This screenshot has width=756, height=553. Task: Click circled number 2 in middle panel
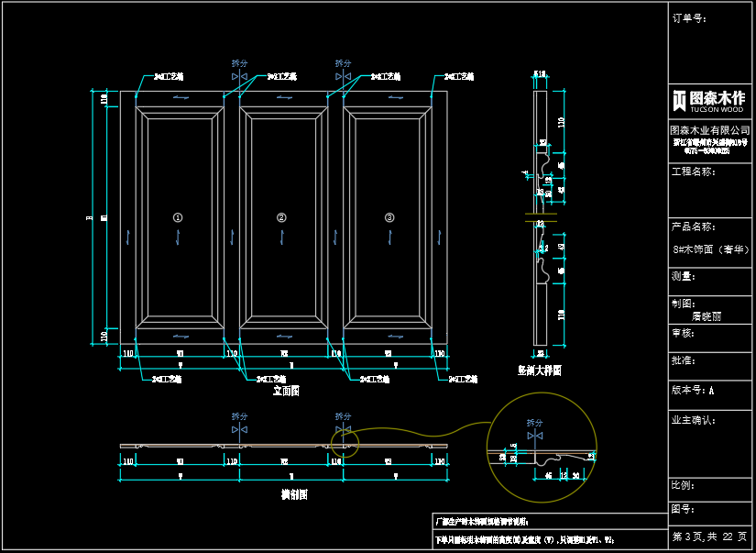[282, 217]
